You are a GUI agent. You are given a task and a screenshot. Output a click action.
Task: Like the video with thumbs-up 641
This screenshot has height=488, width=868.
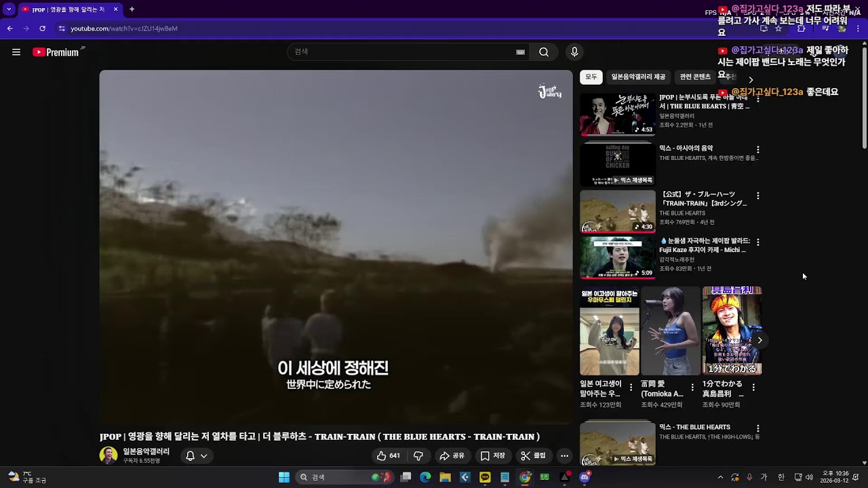tap(389, 456)
